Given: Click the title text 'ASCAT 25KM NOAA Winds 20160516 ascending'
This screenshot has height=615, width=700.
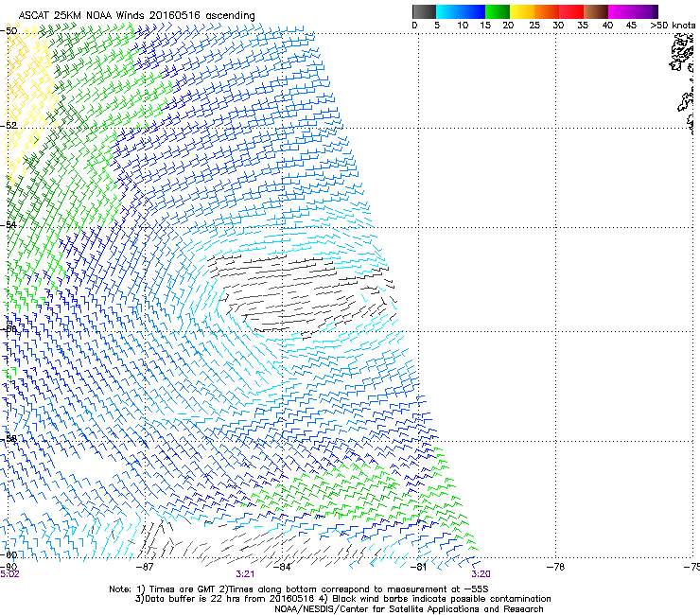Looking at the screenshot, I should [x=136, y=15].
